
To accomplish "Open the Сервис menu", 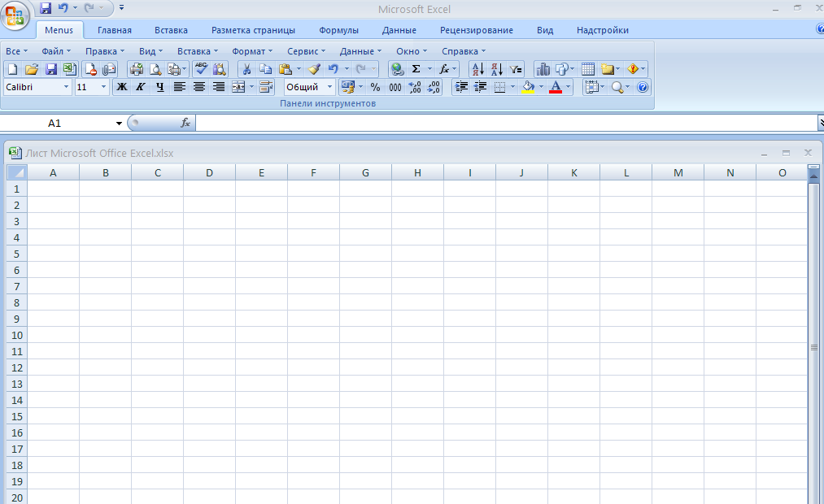I will tap(307, 51).
